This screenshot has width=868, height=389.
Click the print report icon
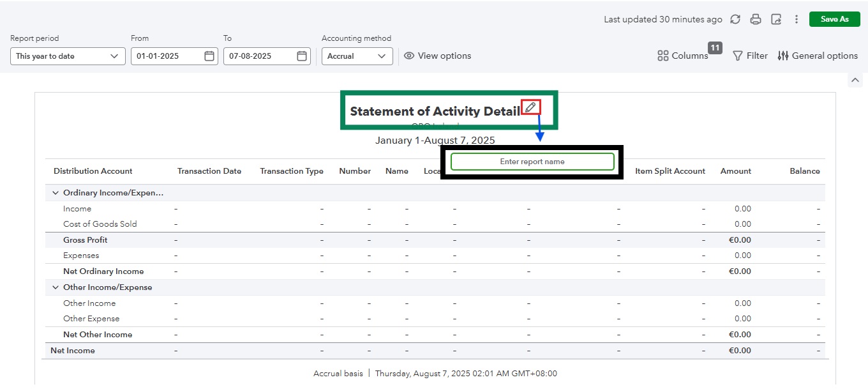pos(756,19)
